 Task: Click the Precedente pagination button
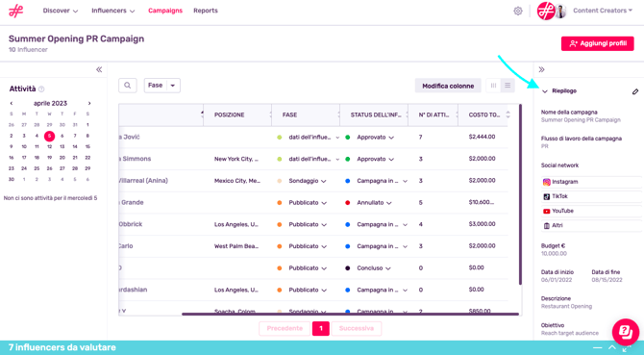point(285,328)
